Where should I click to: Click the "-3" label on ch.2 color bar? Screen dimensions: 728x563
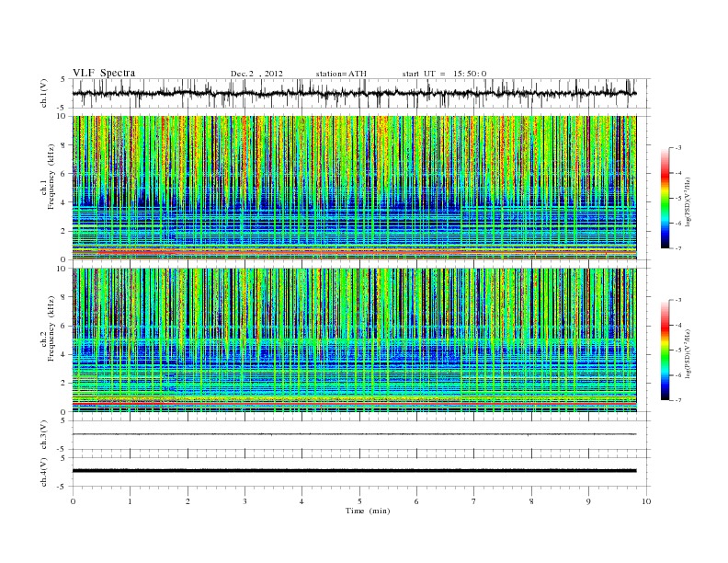(678, 300)
